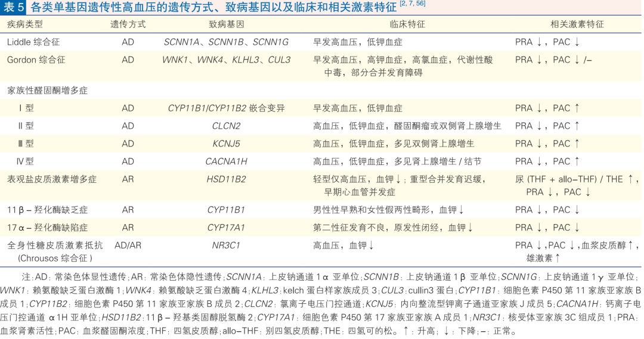
Task: Click '早发高血压,低钾血症' in the Ⅰ型 row
Action: tap(358, 108)
